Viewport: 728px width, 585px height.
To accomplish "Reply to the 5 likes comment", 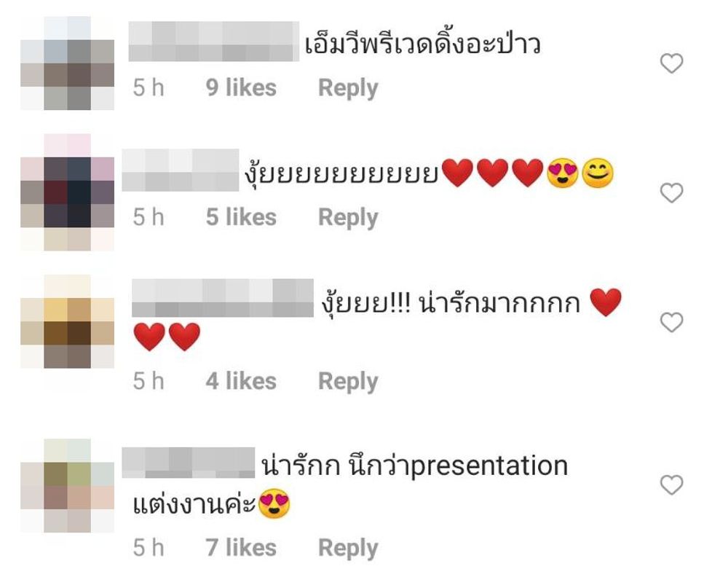I will [x=348, y=217].
